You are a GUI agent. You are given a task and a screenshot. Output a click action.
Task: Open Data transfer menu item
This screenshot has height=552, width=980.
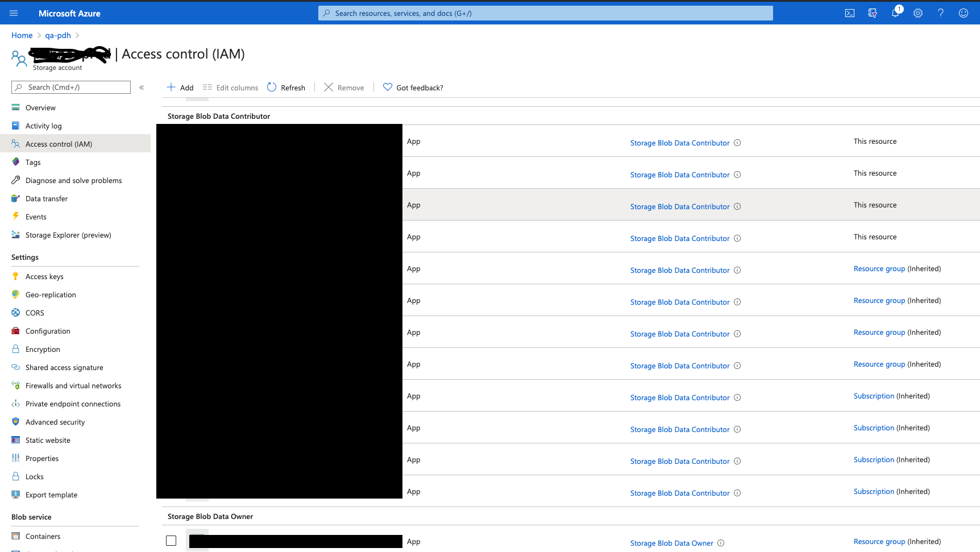pos(46,198)
